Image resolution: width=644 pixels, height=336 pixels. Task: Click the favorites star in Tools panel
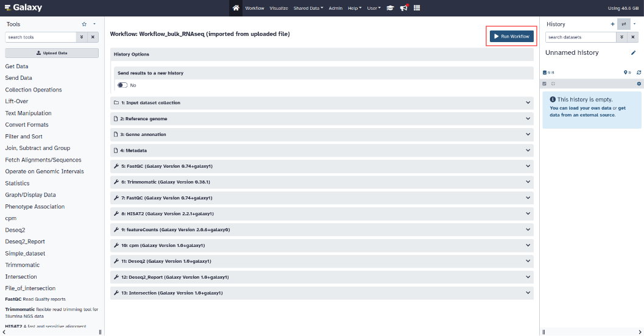[x=84, y=24]
